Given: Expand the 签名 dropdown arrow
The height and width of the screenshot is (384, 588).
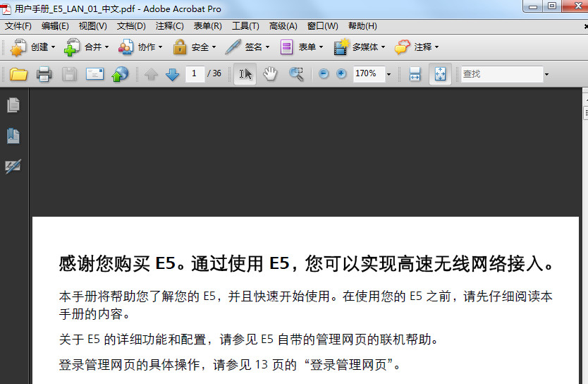Looking at the screenshot, I should point(267,47).
